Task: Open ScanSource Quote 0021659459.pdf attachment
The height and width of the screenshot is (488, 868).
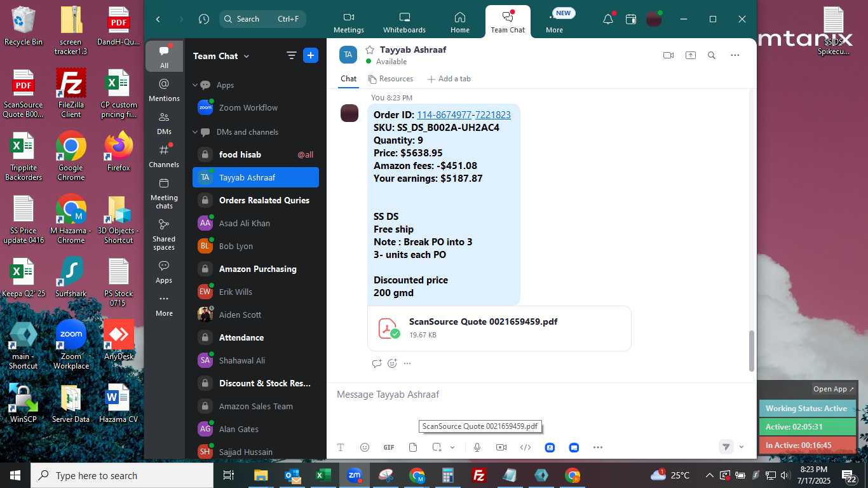Action: [499, 328]
